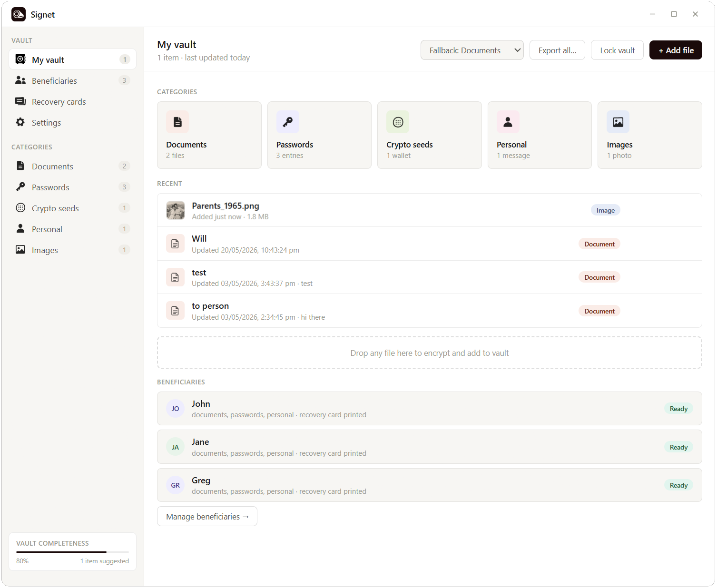Viewport: 717px width, 588px height.
Task: Click the Images card picture icon
Action: pos(618,122)
